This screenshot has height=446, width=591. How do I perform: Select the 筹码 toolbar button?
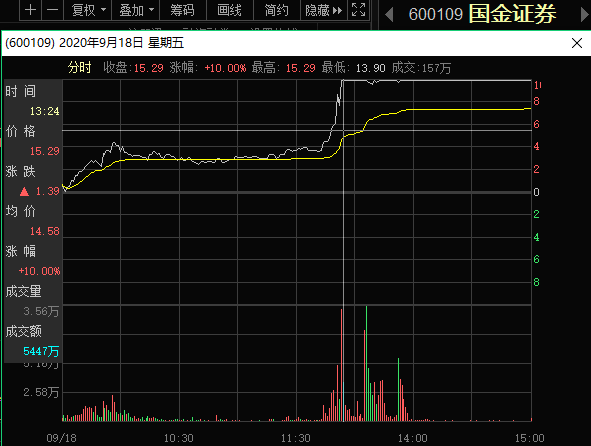coord(183,10)
